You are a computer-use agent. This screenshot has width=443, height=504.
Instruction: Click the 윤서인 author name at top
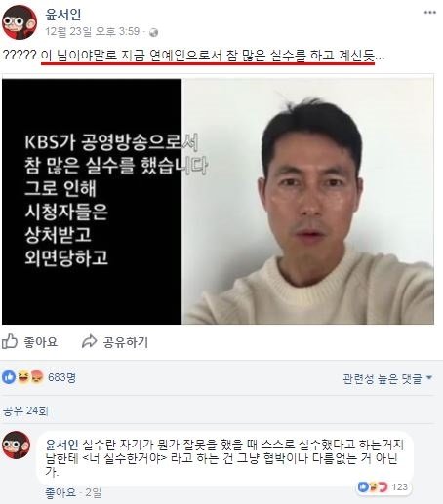63,15
